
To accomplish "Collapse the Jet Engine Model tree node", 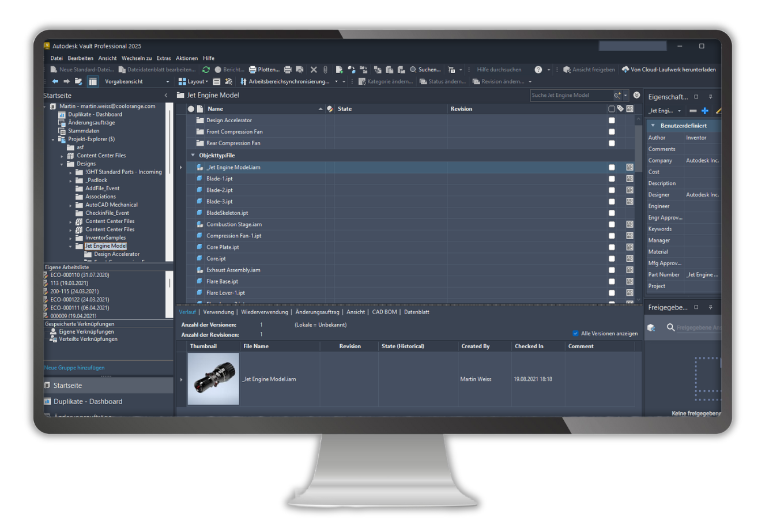I will (70, 247).
